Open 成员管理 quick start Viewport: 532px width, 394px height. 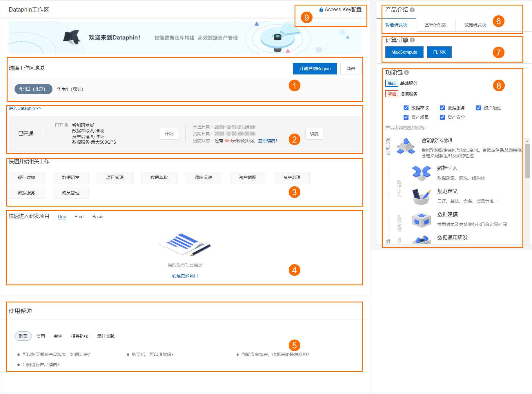tap(70, 193)
